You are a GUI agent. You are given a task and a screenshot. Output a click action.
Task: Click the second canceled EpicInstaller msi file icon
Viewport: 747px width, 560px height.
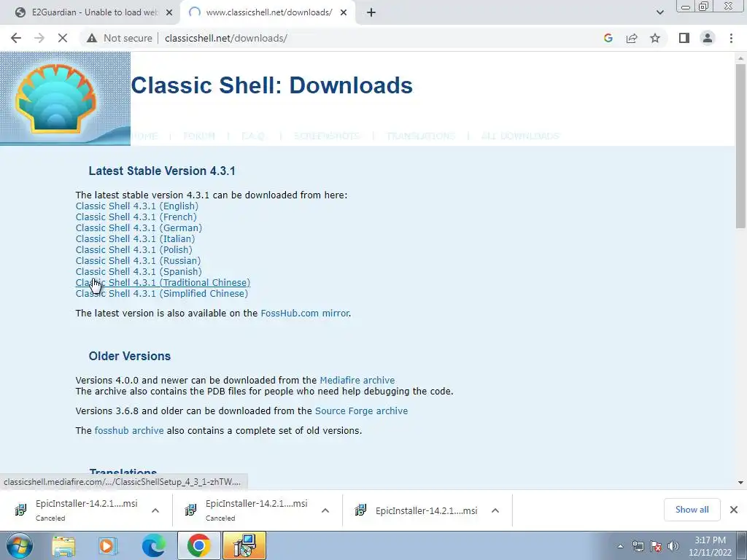(190, 510)
